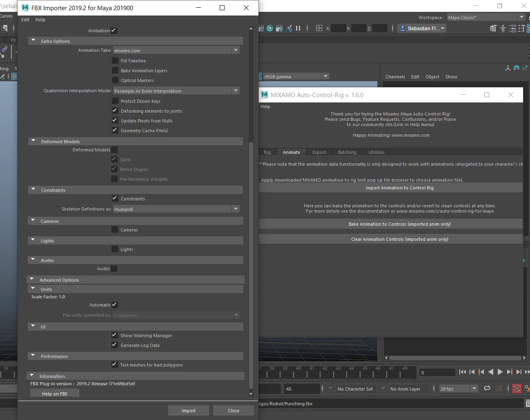Screen dimensions: 530x420
Task: Toggle Update Pivots from Nulls
Action: pos(115,120)
